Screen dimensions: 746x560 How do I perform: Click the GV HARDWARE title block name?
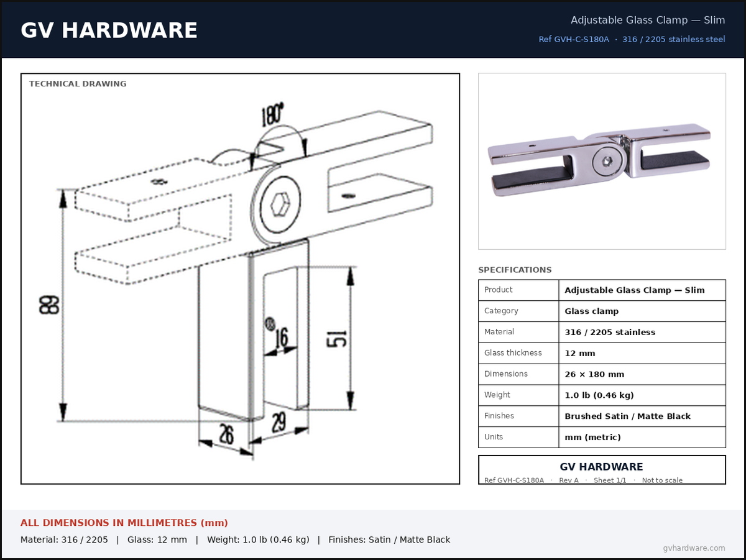602,467
